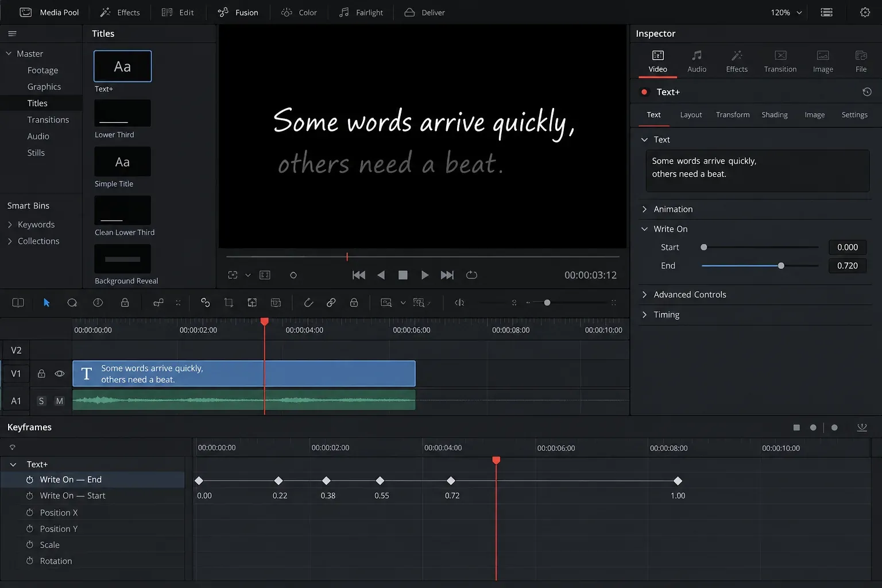Click the flip/mirror icon in timeline toolbar
This screenshot has height=588, width=882.
(459, 303)
